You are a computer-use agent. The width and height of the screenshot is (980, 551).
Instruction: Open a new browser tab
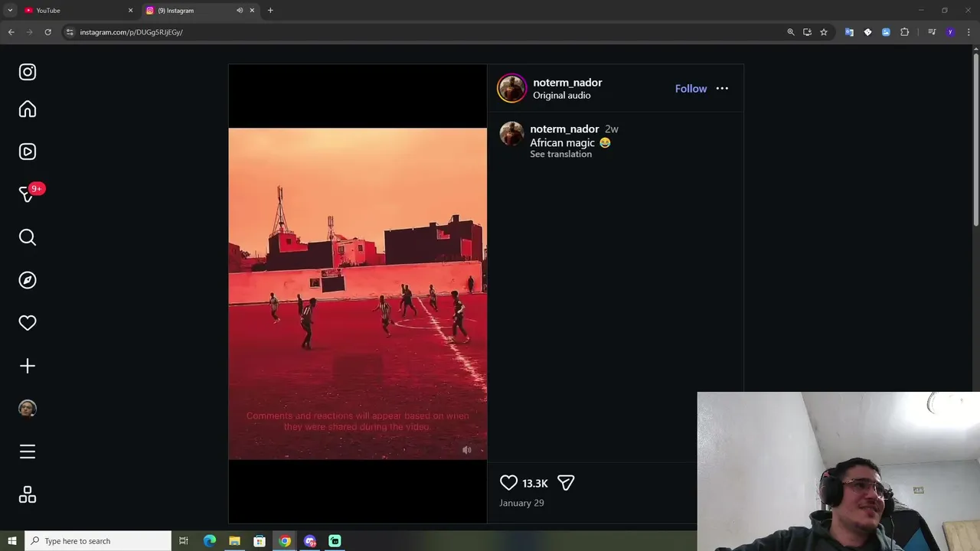pos(270,11)
